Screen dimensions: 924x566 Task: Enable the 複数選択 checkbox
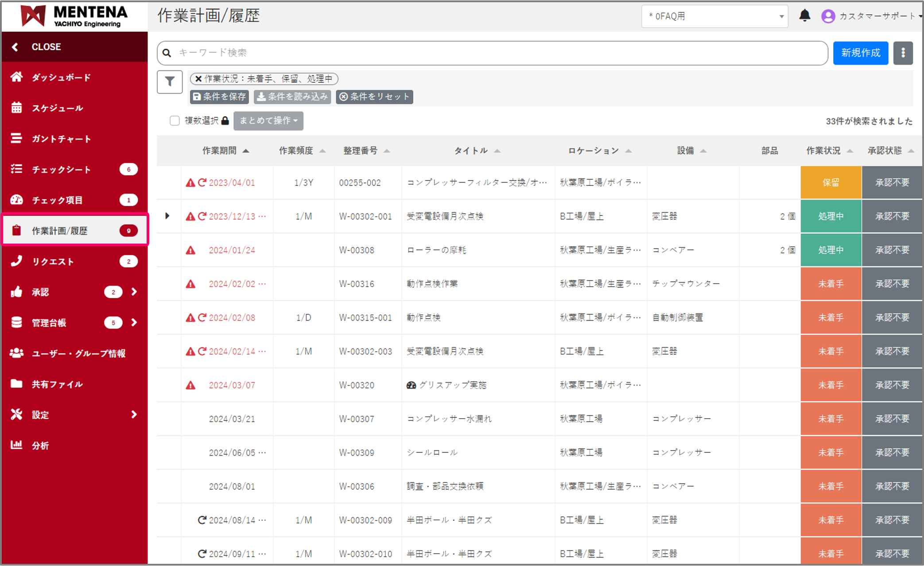175,120
